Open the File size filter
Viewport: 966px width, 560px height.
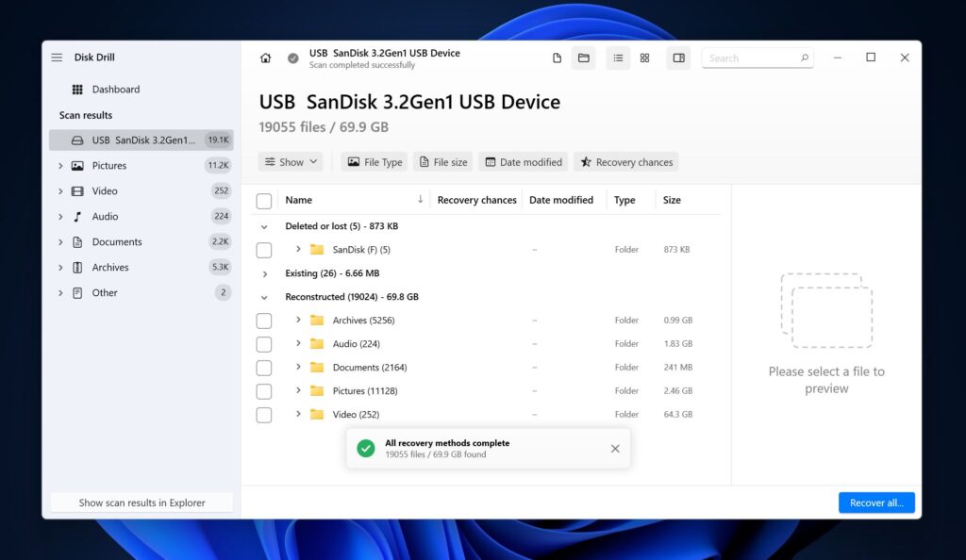point(442,161)
